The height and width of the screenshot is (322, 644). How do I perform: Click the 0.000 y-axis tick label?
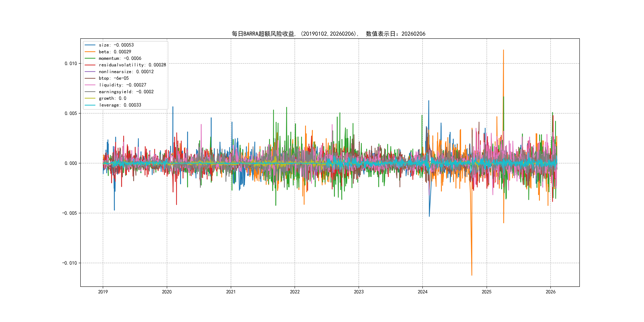click(71, 163)
